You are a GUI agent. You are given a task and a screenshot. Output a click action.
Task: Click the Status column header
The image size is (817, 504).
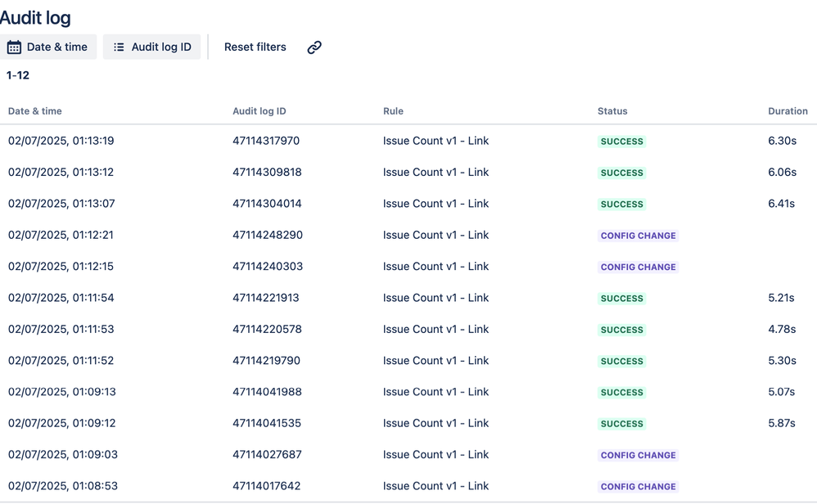pyautogui.click(x=612, y=111)
